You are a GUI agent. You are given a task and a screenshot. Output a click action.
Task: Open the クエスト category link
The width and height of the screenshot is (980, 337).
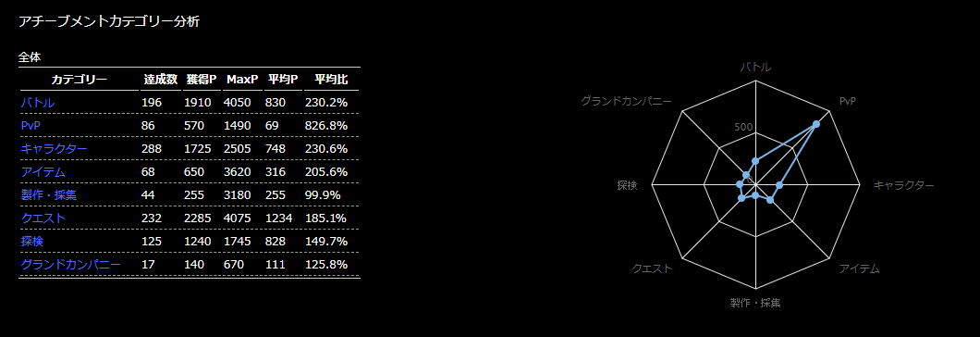pos(43,218)
